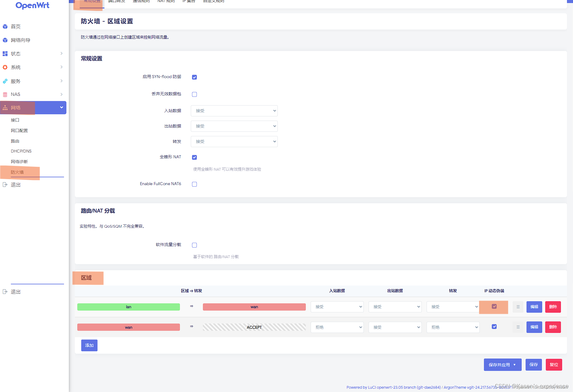Open wan zone input policy dropdown

[x=337, y=327]
